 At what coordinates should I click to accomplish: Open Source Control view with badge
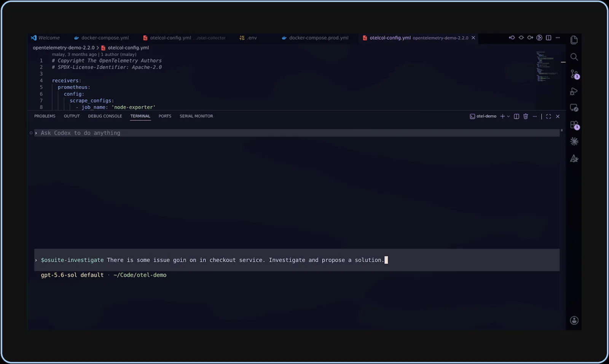click(574, 74)
